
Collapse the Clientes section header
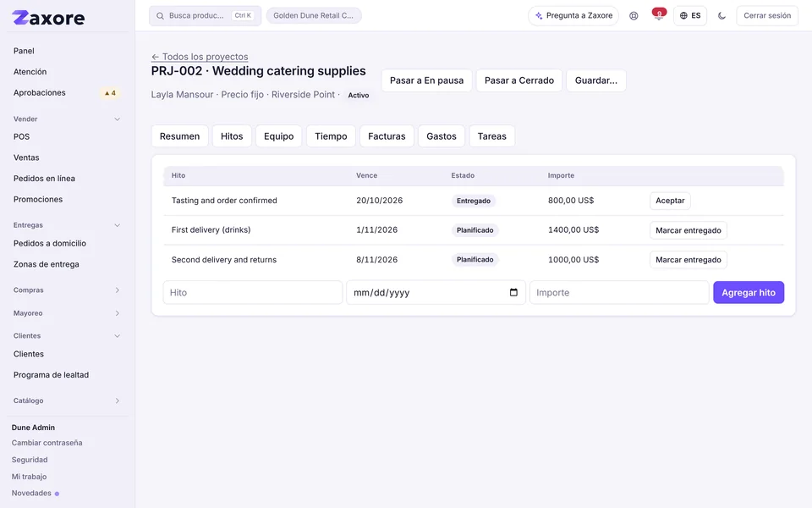(67, 335)
